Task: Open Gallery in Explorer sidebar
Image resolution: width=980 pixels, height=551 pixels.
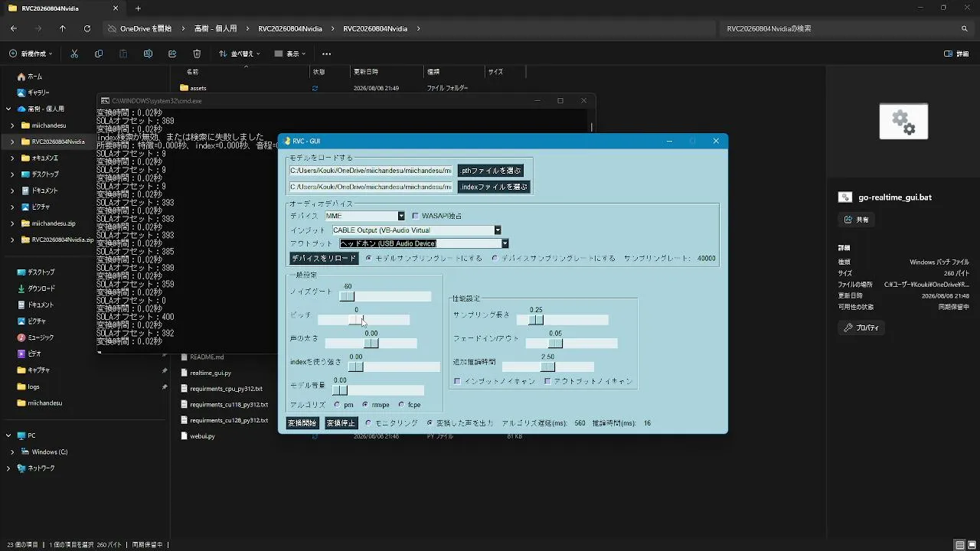Action: point(32,93)
